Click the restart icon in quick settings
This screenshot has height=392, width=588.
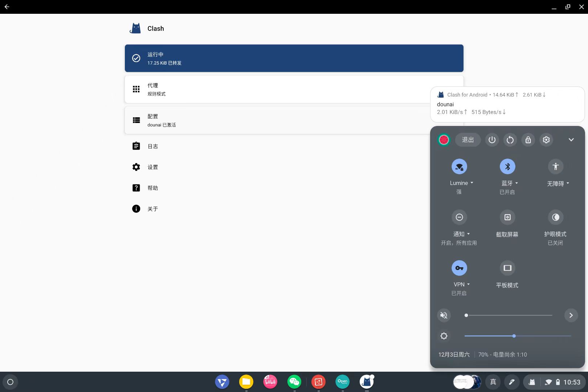(x=510, y=140)
